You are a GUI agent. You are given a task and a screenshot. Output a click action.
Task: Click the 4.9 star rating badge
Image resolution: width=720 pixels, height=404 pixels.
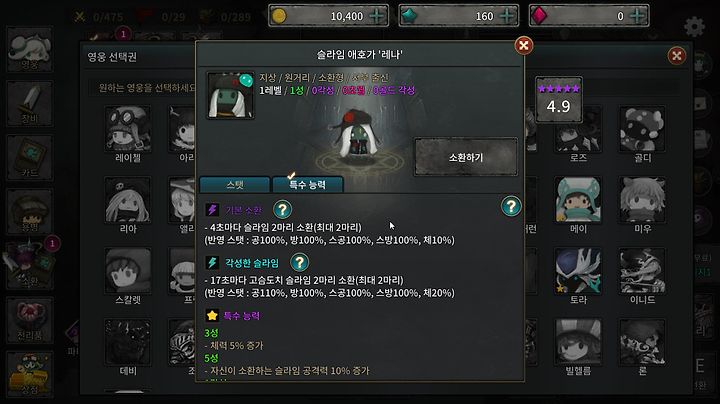[x=559, y=100]
